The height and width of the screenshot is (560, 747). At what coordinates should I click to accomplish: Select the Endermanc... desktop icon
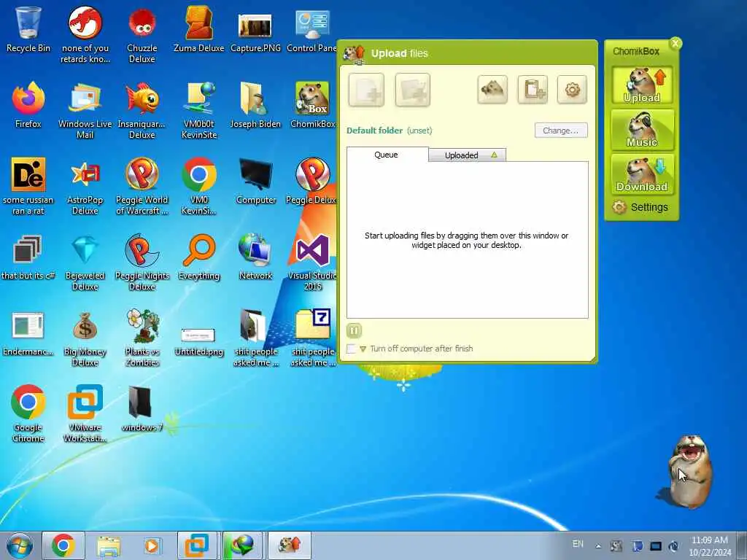[28, 333]
